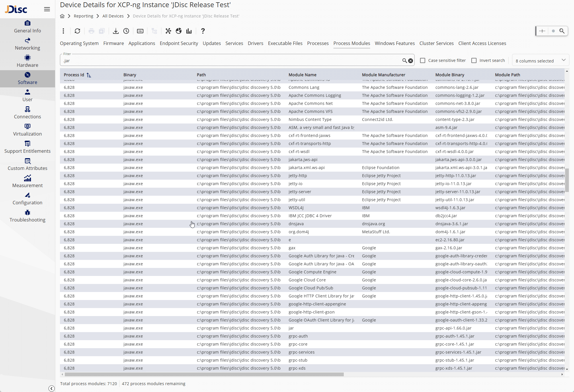Click the refresh report icon

pyautogui.click(x=77, y=31)
